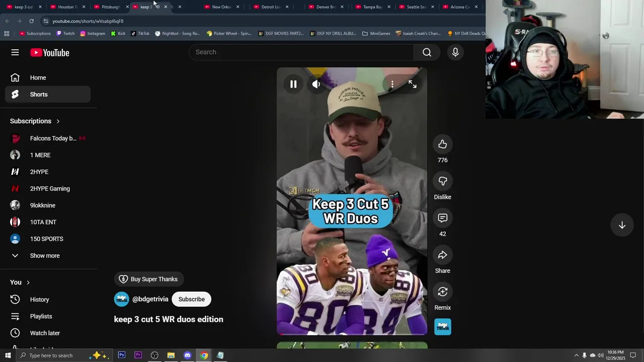Open History in the sidebar
644x362 pixels.
click(48, 300)
